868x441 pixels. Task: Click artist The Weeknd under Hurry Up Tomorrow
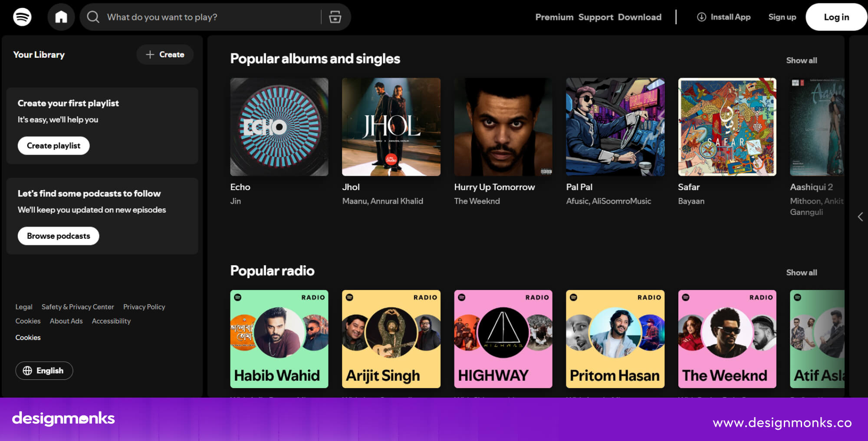(x=477, y=201)
